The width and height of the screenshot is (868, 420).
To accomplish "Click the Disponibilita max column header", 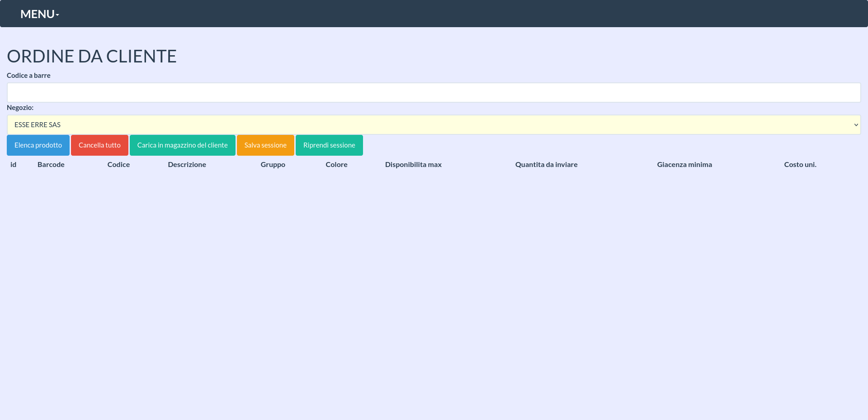I will coord(413,165).
